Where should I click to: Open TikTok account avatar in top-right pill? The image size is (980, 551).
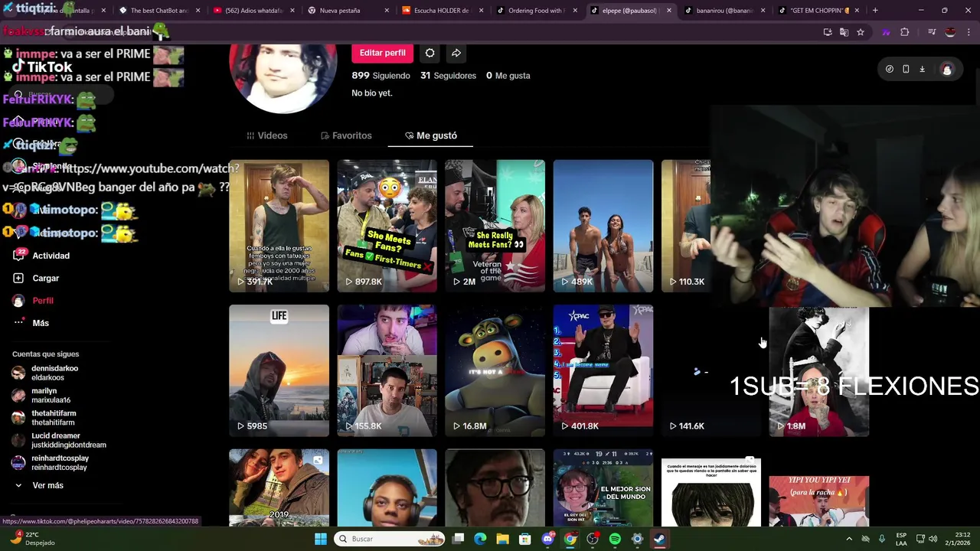click(947, 70)
